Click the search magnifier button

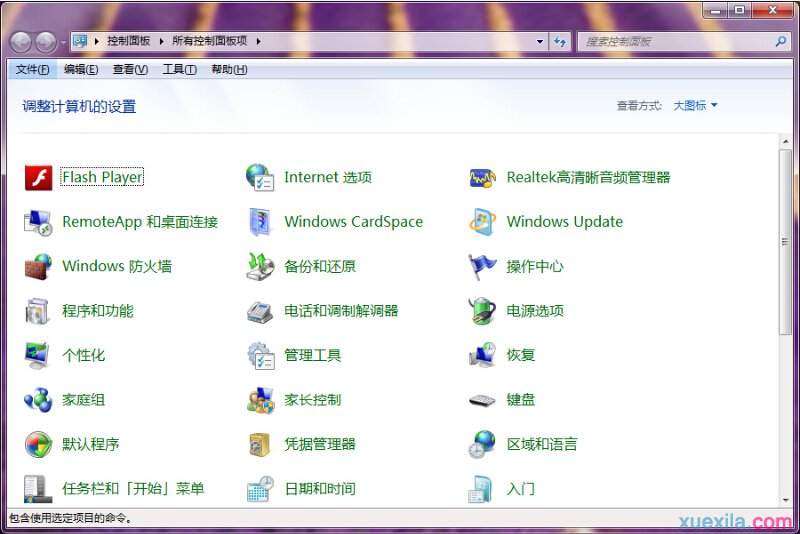point(781,41)
